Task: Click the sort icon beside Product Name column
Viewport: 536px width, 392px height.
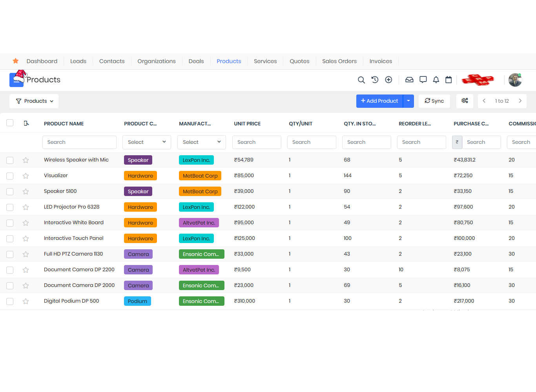Action: point(26,123)
